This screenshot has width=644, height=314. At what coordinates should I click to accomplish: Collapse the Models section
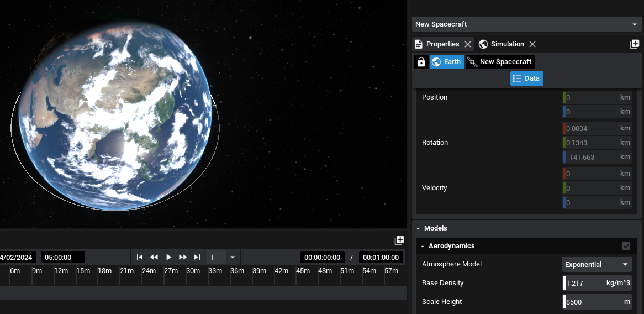pos(418,228)
